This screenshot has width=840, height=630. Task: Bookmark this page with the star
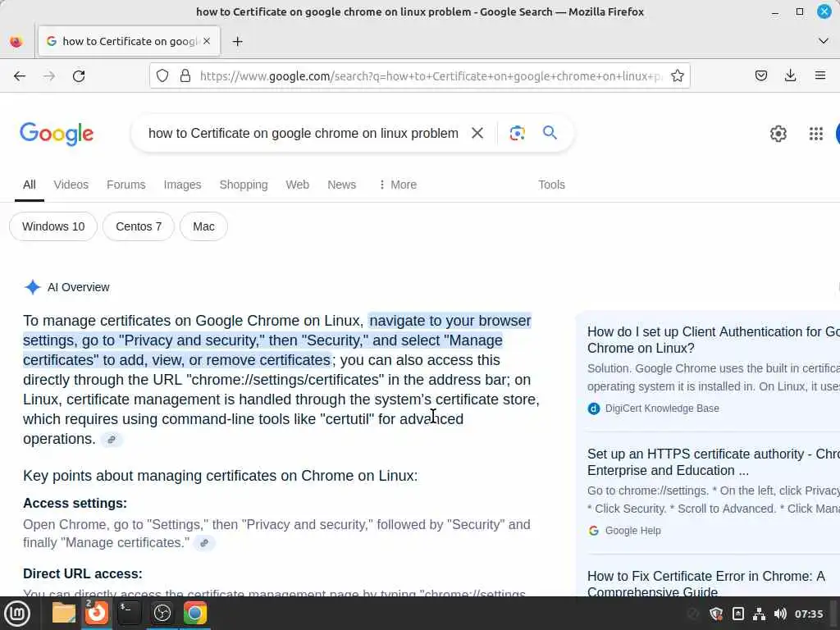point(677,76)
